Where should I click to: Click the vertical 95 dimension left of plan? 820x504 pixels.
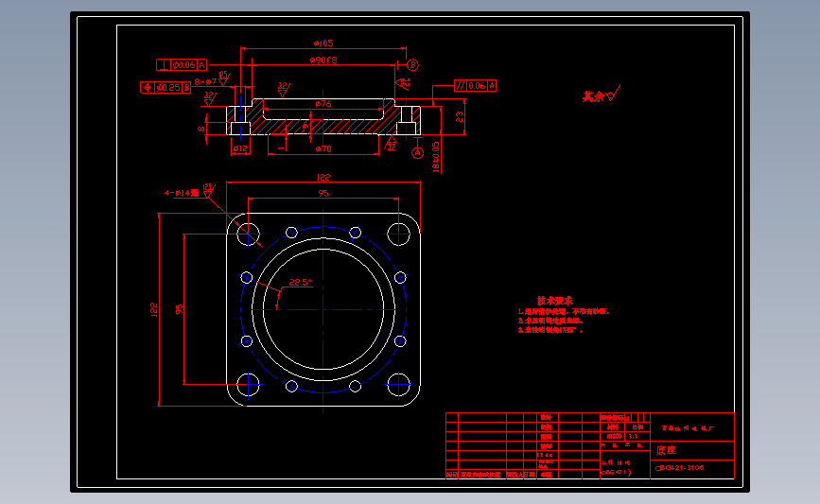click(179, 309)
